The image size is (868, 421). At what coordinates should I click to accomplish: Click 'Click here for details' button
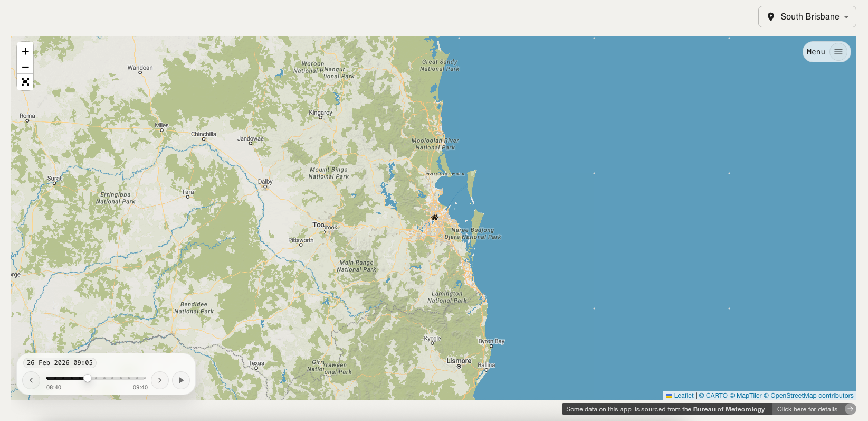(x=807, y=409)
